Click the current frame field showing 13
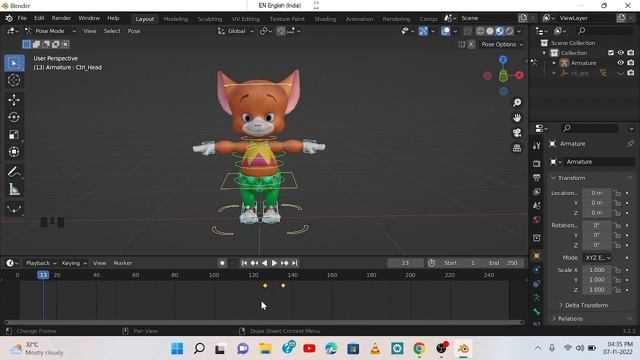640x360 pixels. (x=405, y=263)
